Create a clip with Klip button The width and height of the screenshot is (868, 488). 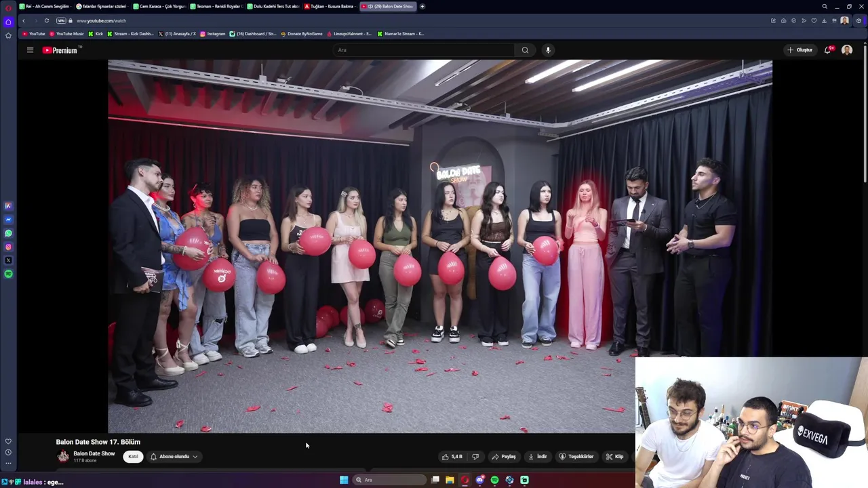(614, 457)
